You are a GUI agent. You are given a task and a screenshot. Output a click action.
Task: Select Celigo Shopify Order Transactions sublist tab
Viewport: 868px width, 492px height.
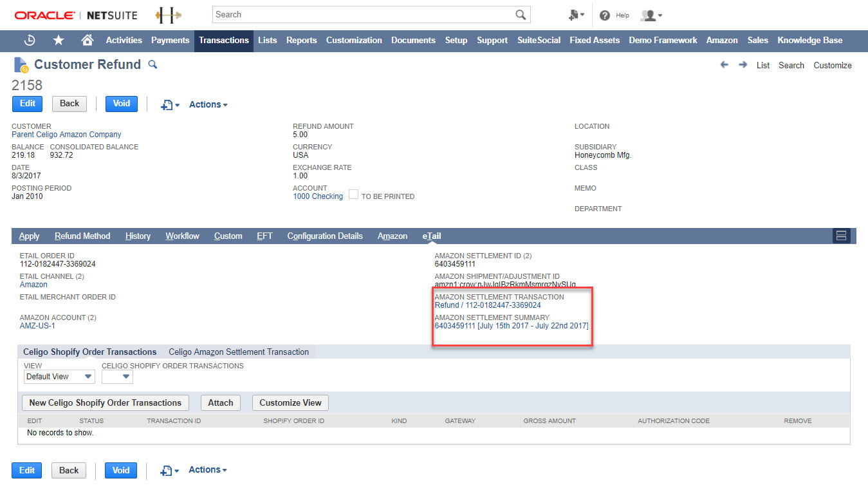[90, 352]
